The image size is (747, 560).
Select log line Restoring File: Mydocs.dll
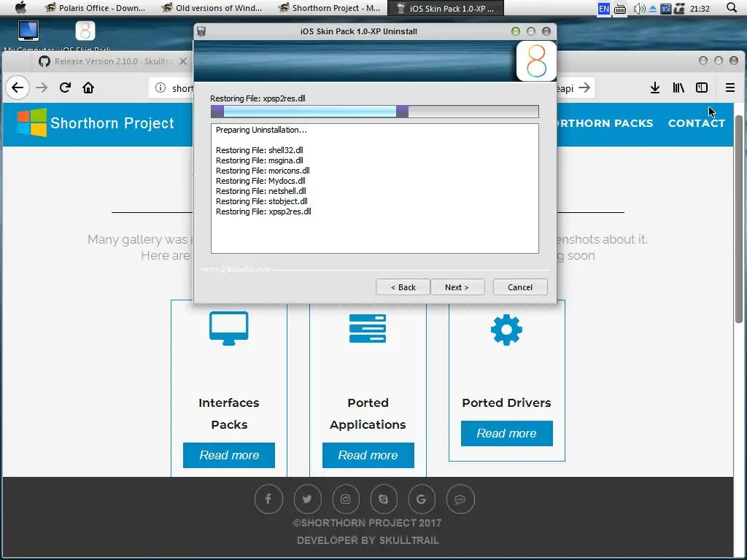tap(260, 181)
